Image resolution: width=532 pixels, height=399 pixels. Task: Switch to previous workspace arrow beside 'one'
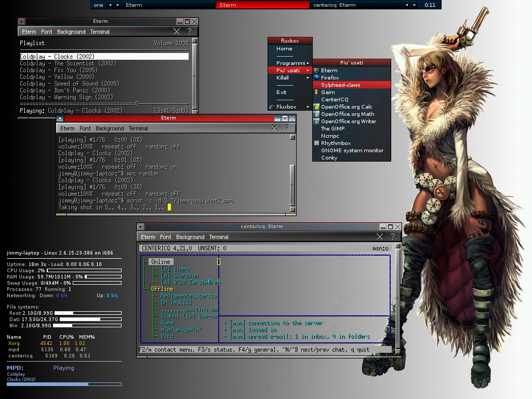pyautogui.click(x=110, y=5)
